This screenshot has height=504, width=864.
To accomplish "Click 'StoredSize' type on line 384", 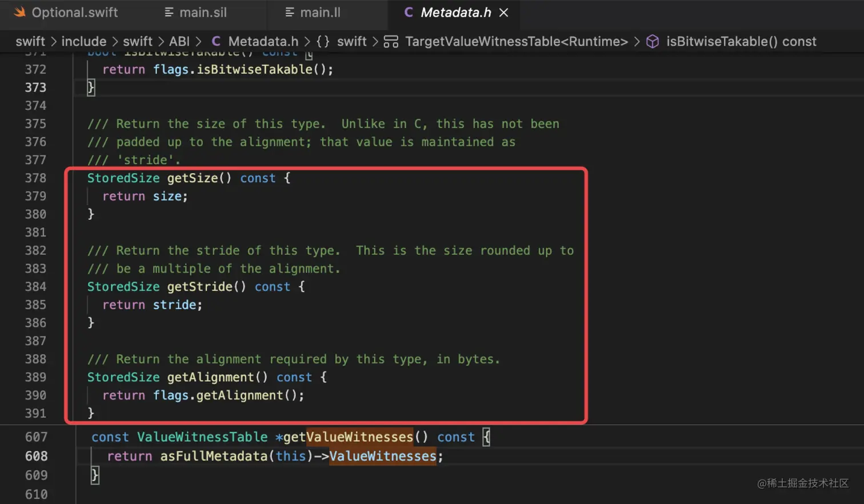I will [123, 286].
